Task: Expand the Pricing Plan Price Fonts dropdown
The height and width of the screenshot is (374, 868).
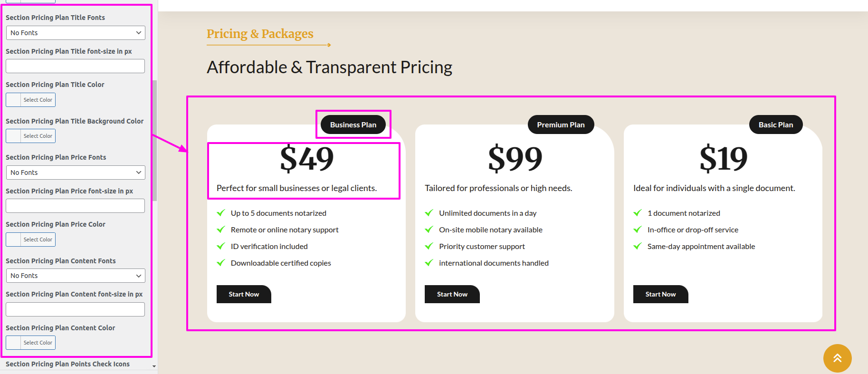Action: point(76,173)
